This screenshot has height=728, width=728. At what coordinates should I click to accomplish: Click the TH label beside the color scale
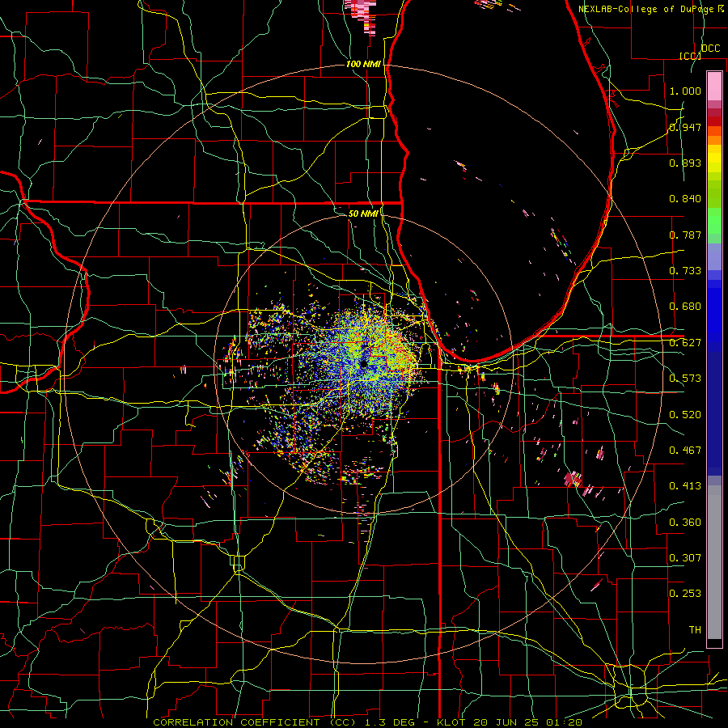(x=695, y=630)
